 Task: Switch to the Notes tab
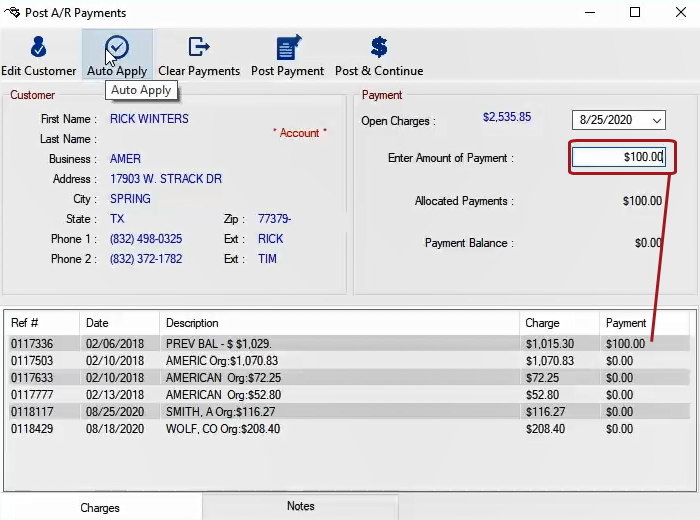click(x=300, y=506)
